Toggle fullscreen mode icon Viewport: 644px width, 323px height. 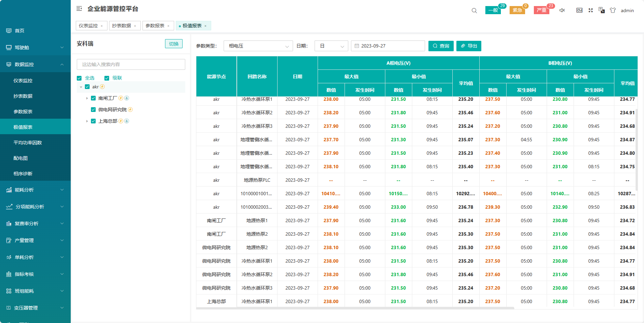click(590, 10)
